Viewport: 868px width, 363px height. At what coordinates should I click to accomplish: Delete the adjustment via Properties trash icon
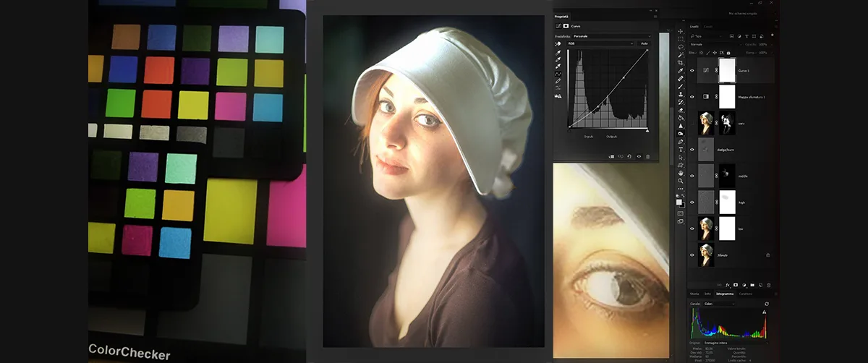point(647,155)
